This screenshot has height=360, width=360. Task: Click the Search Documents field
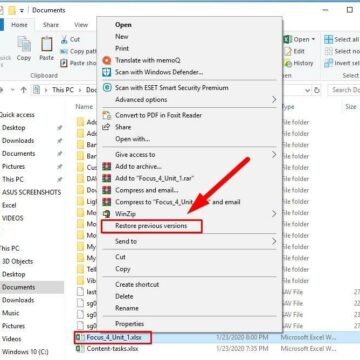point(343,90)
